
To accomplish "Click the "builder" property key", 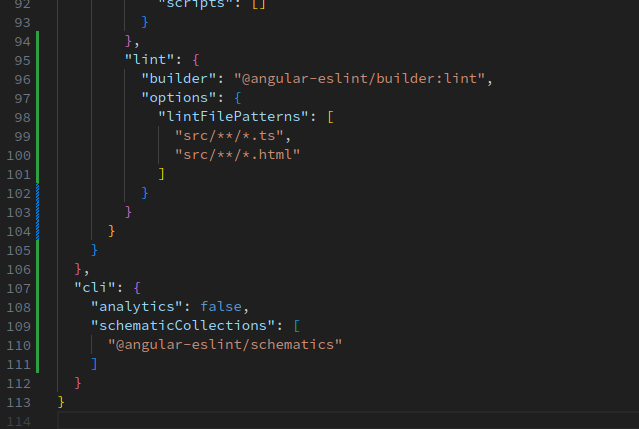I will (x=180, y=78).
